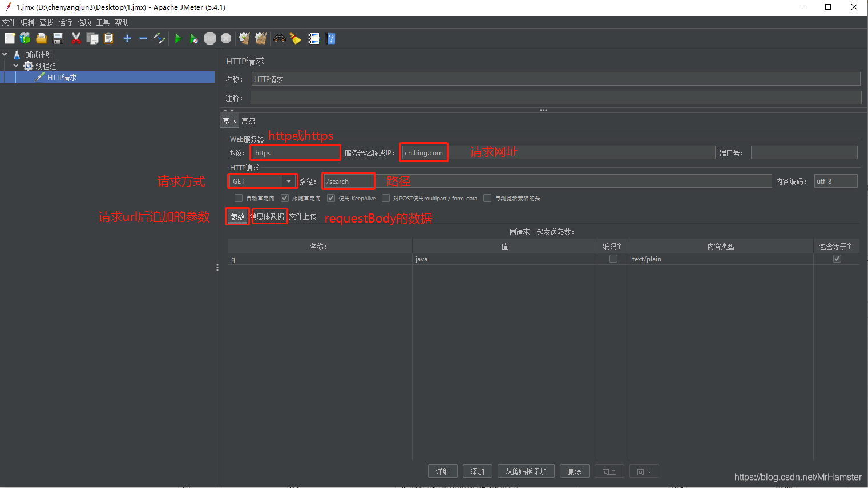The width and height of the screenshot is (868, 488).
Task: Toggle the 对POST使用multipart / form-data checkbox
Action: [386, 198]
